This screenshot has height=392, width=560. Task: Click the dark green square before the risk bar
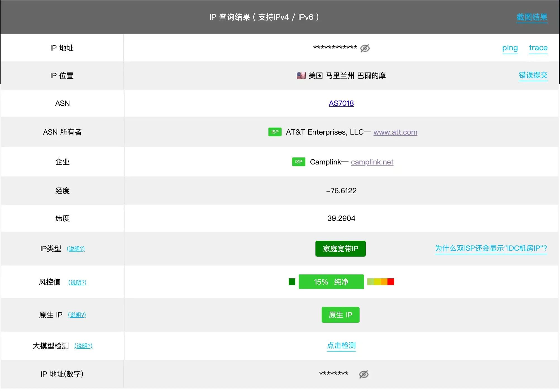pyautogui.click(x=291, y=282)
